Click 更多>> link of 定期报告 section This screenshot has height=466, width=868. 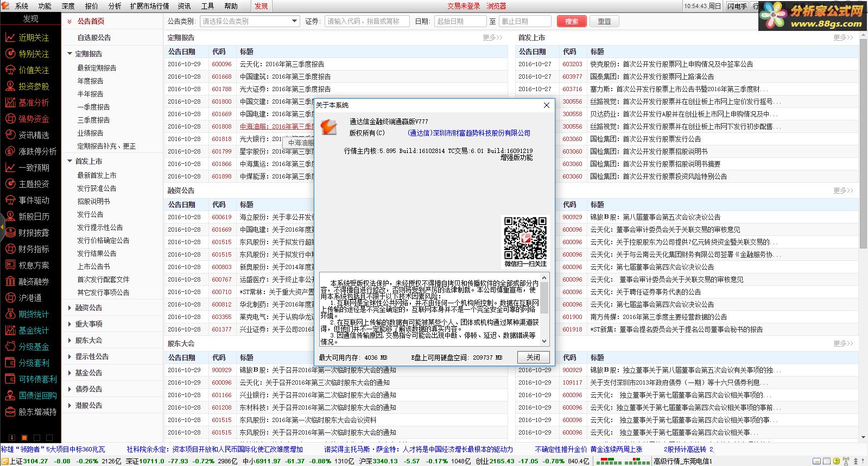pos(493,37)
